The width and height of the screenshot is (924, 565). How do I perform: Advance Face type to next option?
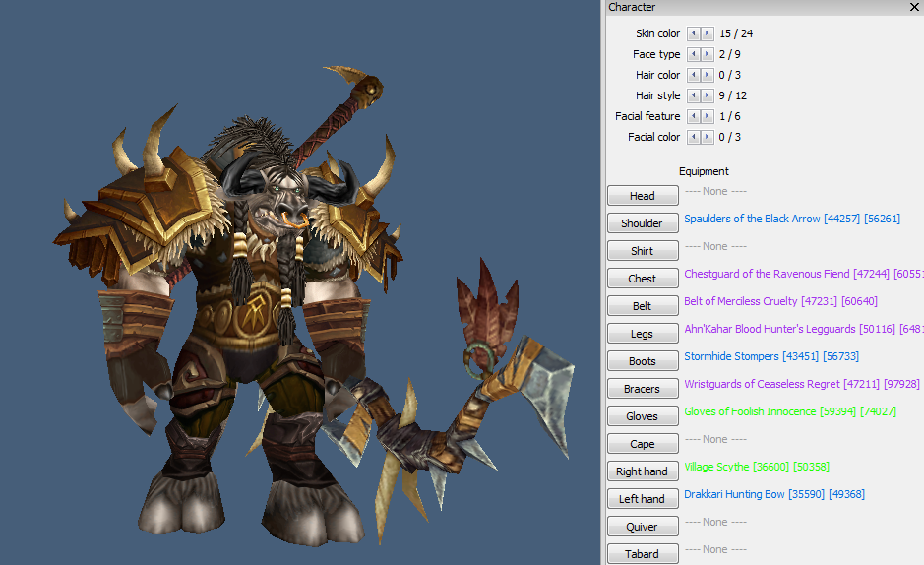708,54
